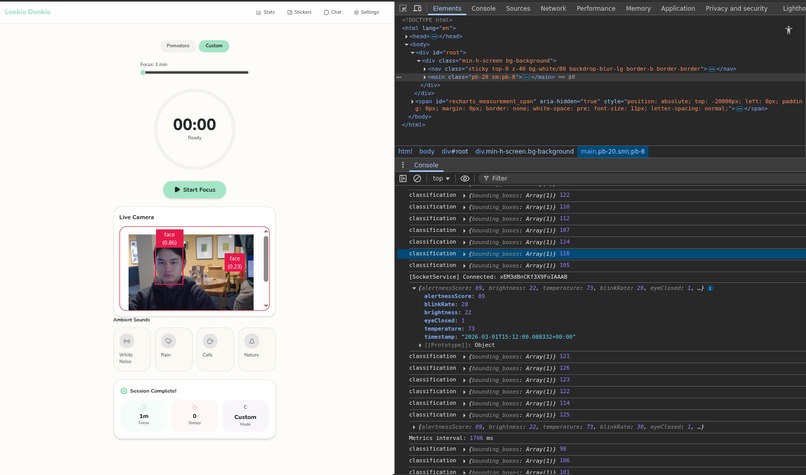Collapse the div id root node

click(x=413, y=52)
